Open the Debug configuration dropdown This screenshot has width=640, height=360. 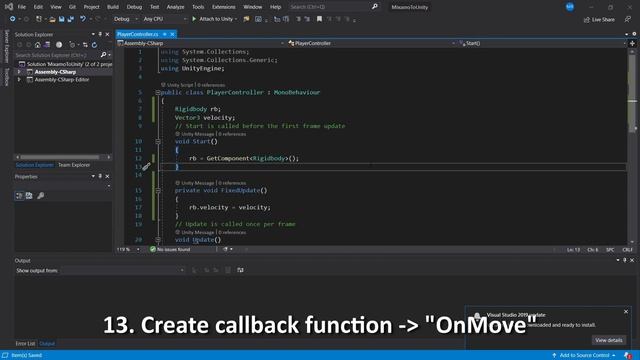[x=126, y=19]
